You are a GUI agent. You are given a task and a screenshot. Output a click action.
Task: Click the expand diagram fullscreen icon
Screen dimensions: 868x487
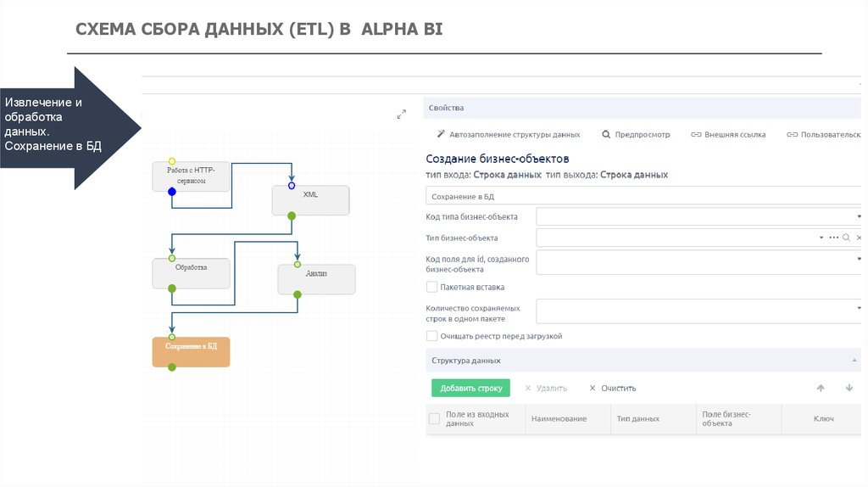click(x=401, y=115)
